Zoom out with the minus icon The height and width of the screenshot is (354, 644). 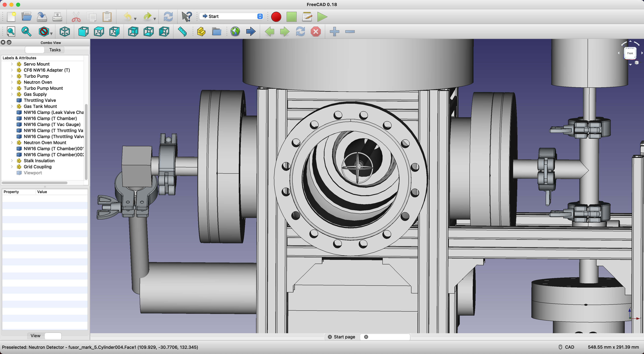[x=350, y=32]
